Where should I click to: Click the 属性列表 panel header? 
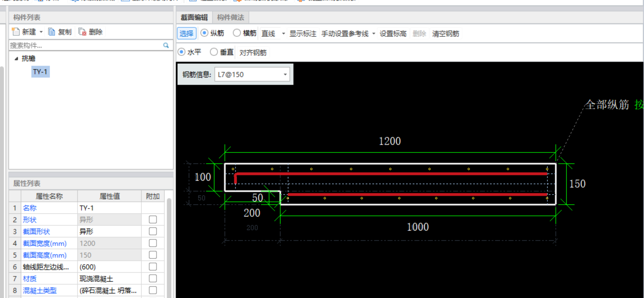click(x=91, y=183)
